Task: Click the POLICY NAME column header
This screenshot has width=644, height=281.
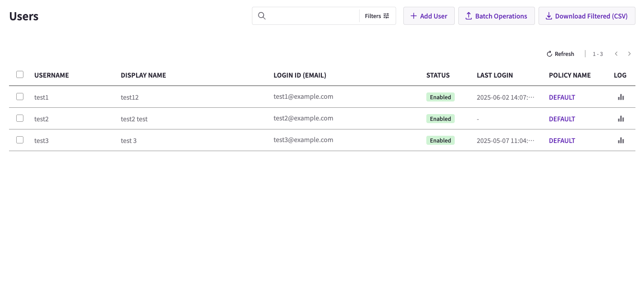Action: coord(570,75)
